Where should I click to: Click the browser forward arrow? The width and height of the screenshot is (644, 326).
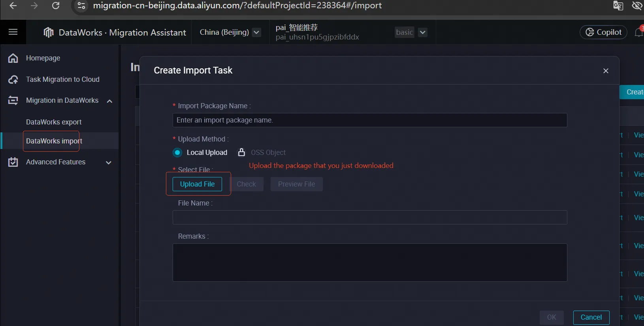[34, 6]
